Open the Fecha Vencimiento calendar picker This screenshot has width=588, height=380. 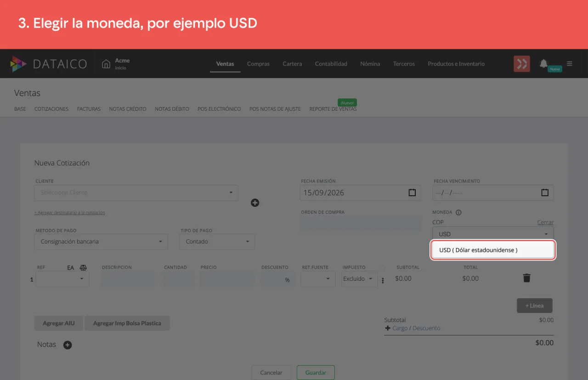click(545, 193)
